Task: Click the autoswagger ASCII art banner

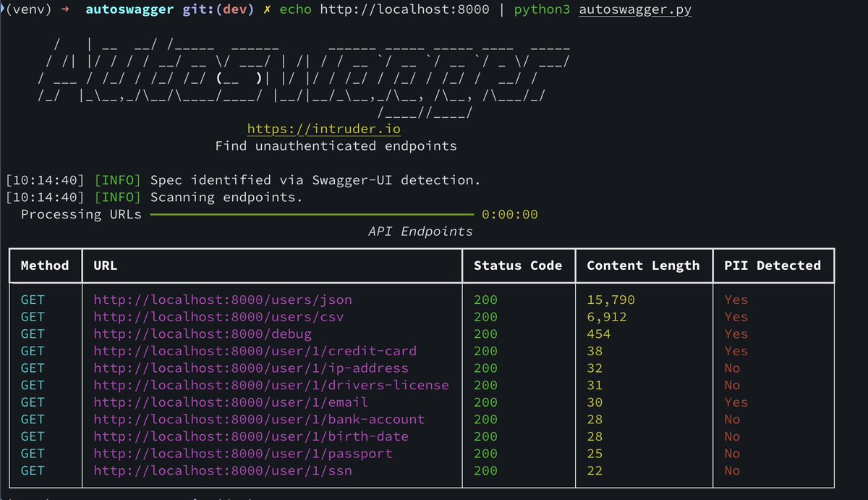Action: 304,78
